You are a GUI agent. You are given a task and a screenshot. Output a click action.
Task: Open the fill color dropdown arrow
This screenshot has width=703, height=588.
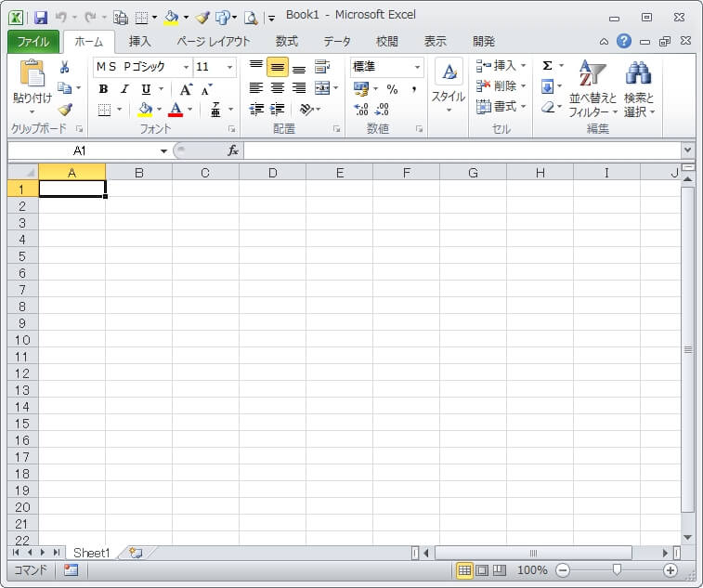[159, 109]
